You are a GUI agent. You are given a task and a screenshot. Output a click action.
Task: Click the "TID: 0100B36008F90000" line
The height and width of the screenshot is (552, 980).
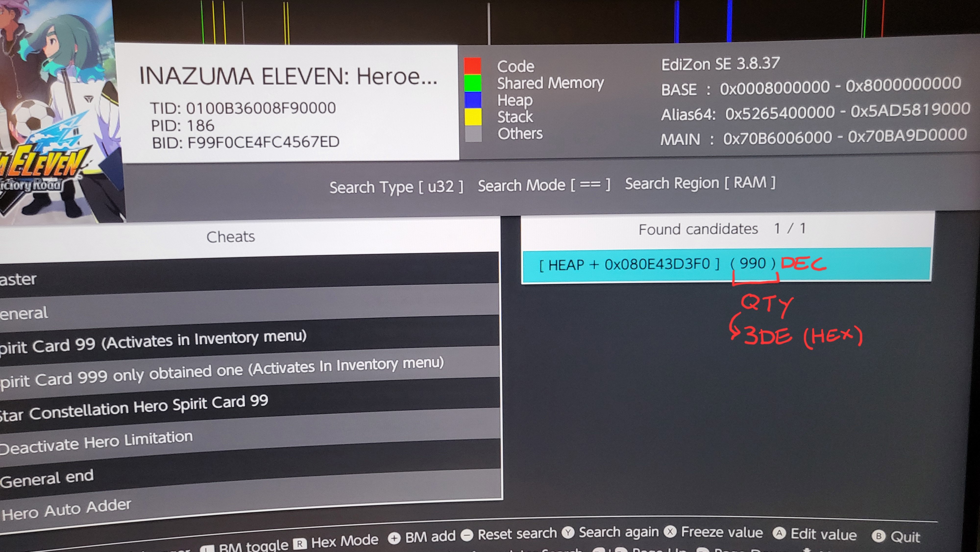(243, 108)
